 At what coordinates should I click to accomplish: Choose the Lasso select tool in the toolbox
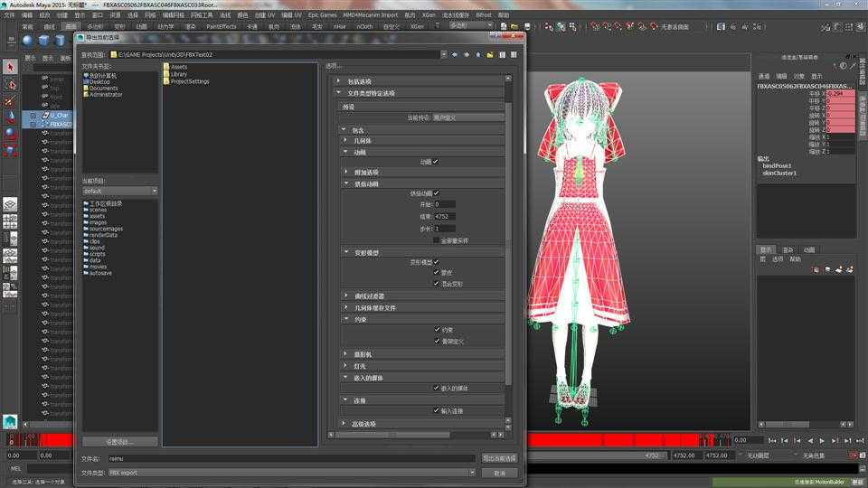[x=10, y=85]
